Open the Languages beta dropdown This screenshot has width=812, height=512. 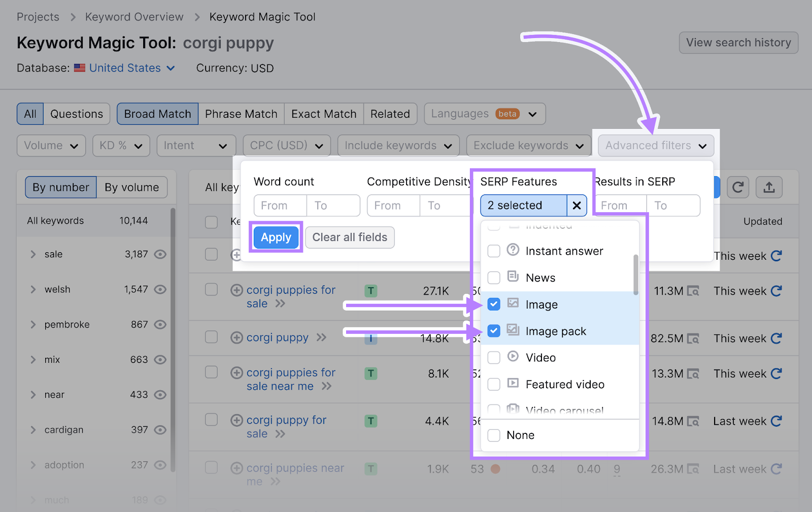(x=485, y=114)
